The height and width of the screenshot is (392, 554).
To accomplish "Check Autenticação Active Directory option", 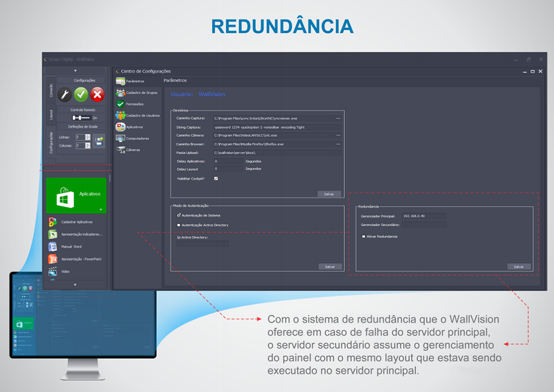I will click(179, 225).
